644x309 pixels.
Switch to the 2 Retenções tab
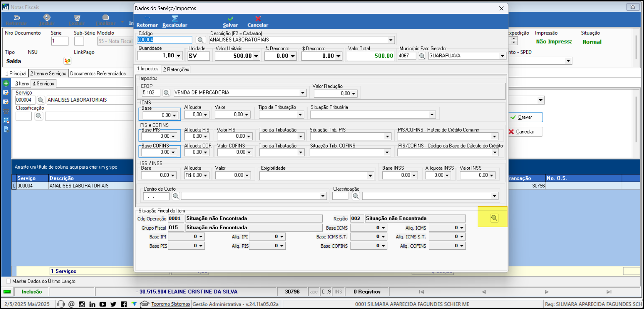click(x=176, y=69)
